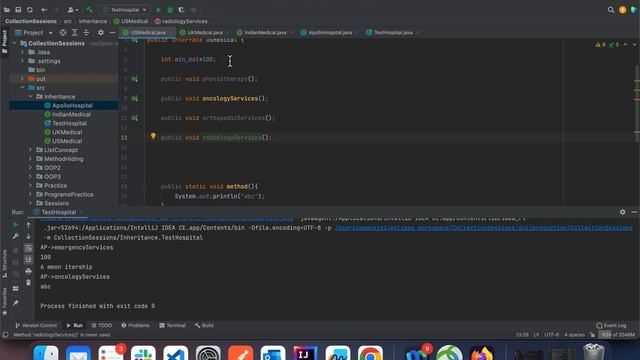Screen dimensions: 640x360
Task: Open Version Control tool window
Action: coord(36,325)
